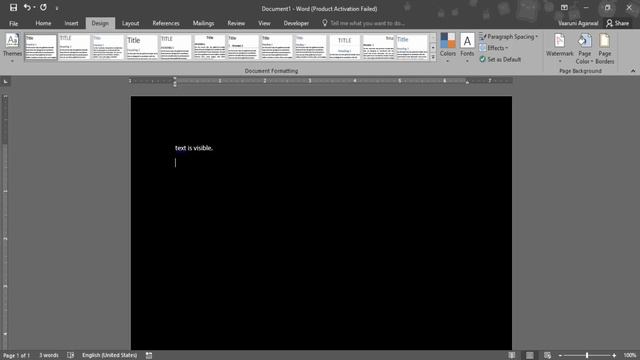Undo the last action
640x360 pixels.
[27, 7]
